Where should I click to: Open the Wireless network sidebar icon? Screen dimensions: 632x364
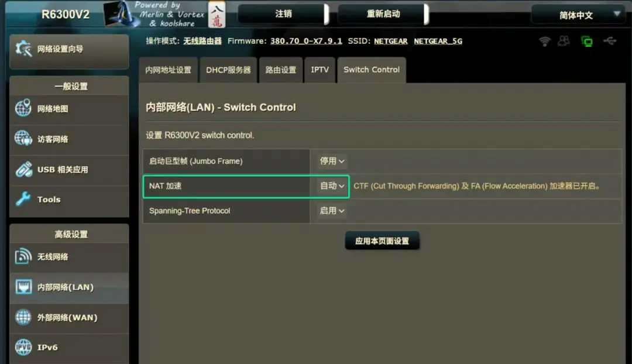(x=23, y=256)
